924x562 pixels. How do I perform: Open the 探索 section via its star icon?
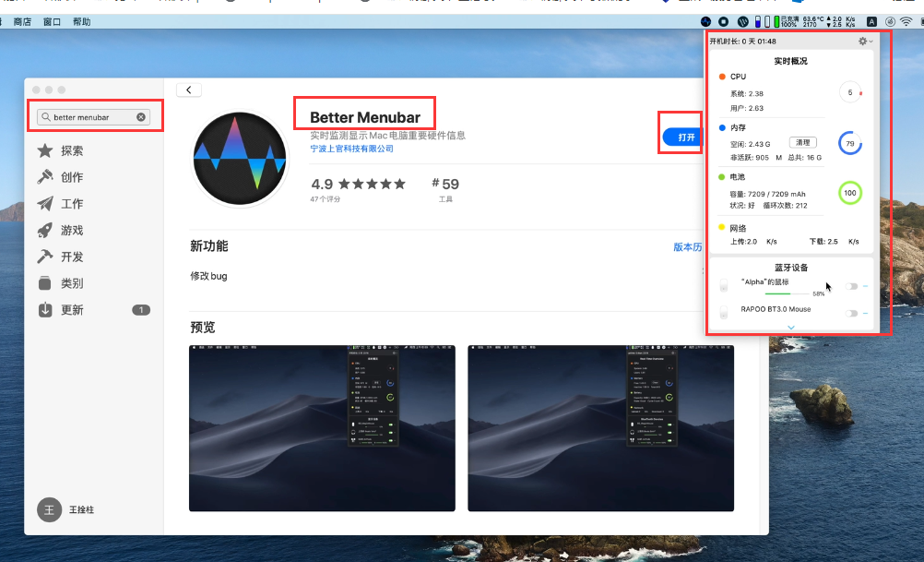45,150
